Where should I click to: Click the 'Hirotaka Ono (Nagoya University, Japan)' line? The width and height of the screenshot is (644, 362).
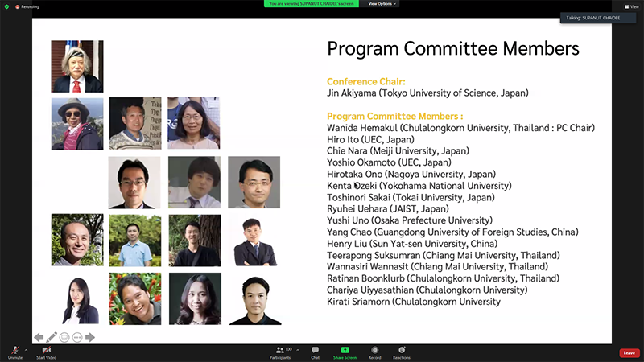coord(411,175)
